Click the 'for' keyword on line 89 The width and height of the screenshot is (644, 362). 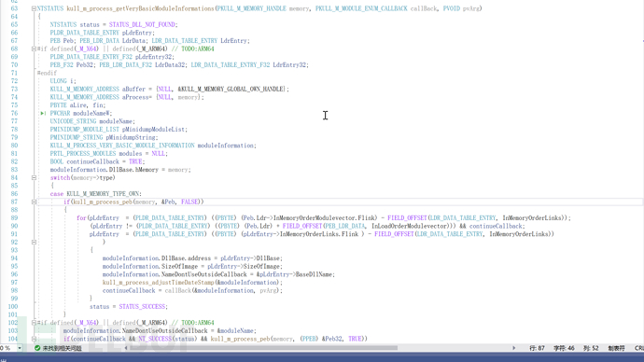[81, 218]
